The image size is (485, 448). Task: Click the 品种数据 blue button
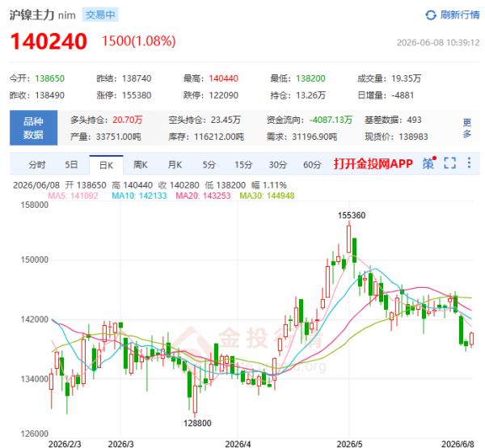point(33,128)
